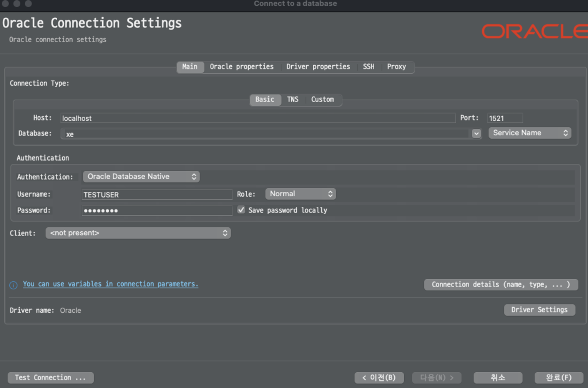The width and height of the screenshot is (588, 388).
Task: Open Authentication type dropdown Oracle Database Native
Action: pos(141,177)
